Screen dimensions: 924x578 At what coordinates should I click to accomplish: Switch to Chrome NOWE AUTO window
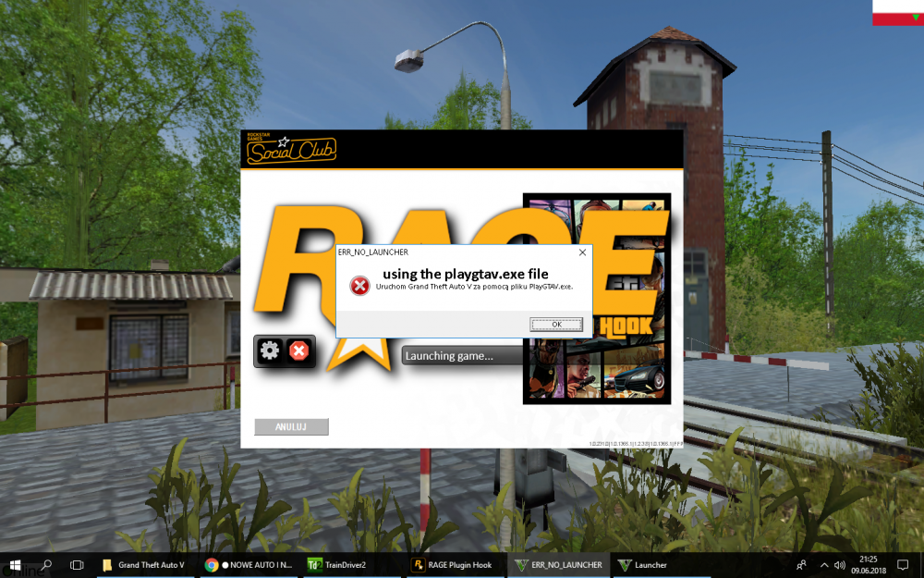point(249,565)
